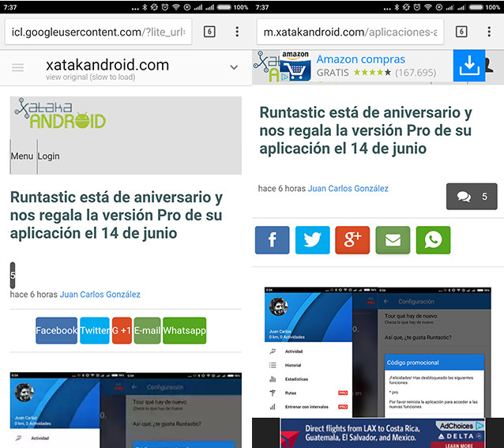Open author Juan Carlos González on right page

point(348,188)
